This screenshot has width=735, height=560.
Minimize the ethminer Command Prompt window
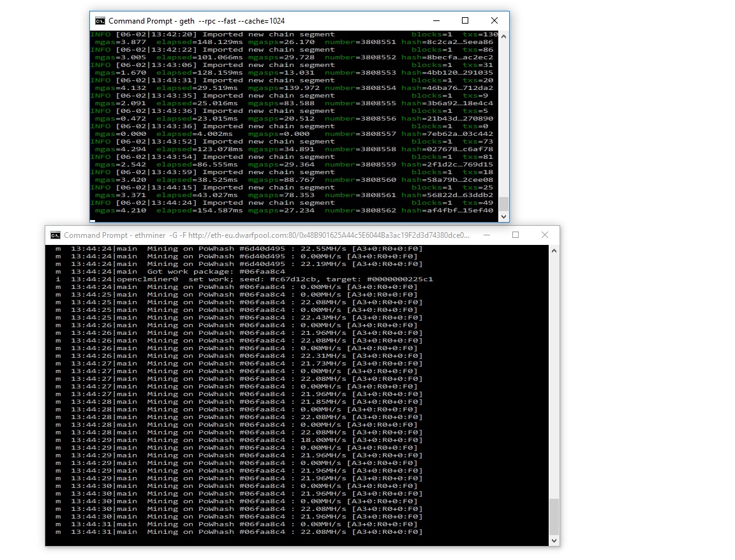(486, 235)
